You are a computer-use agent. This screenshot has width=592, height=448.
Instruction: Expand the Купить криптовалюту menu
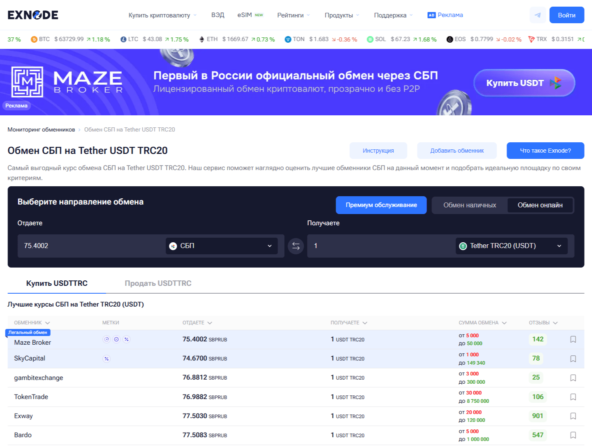click(162, 15)
